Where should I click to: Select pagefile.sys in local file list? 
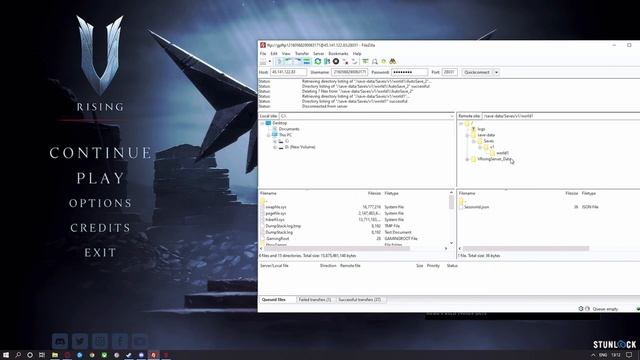coord(276,213)
